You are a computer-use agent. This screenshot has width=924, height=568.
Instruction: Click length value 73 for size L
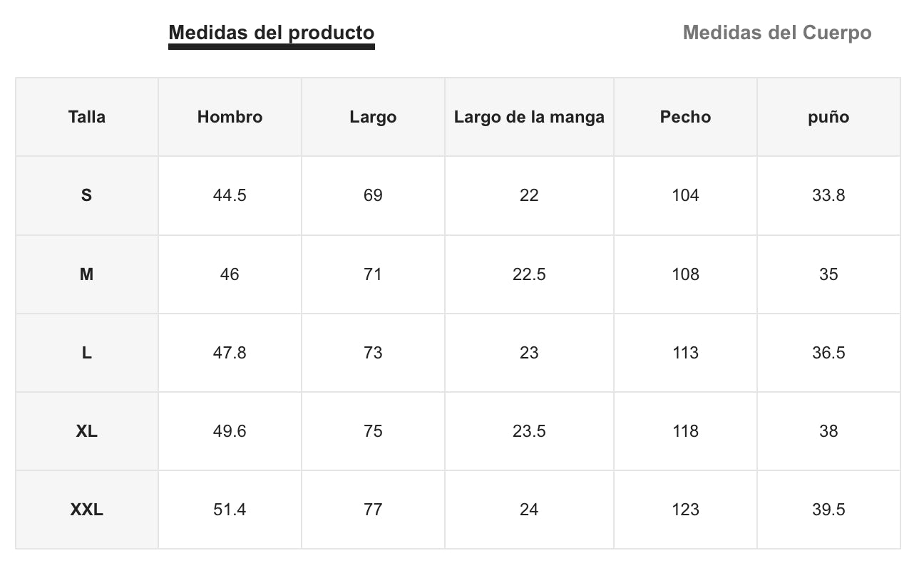(373, 353)
